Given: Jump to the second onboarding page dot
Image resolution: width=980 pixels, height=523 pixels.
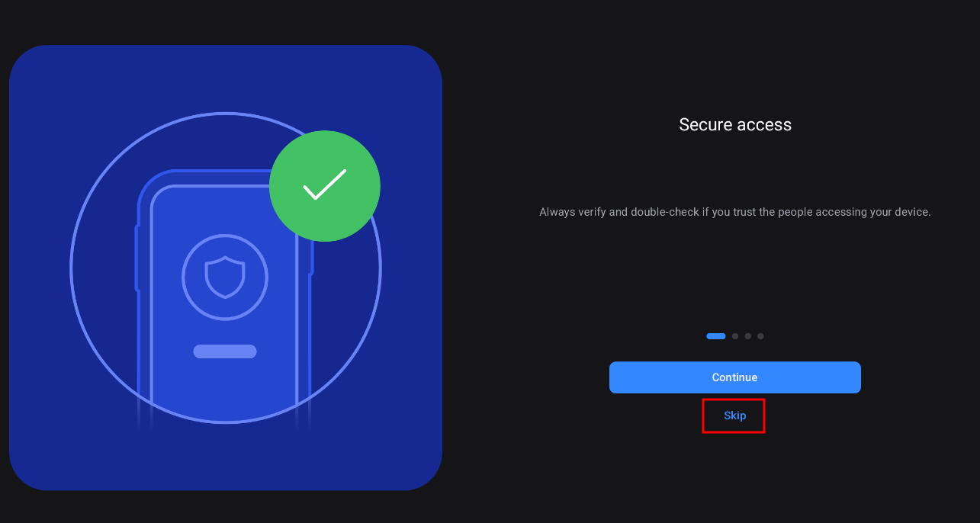Looking at the screenshot, I should coord(735,336).
